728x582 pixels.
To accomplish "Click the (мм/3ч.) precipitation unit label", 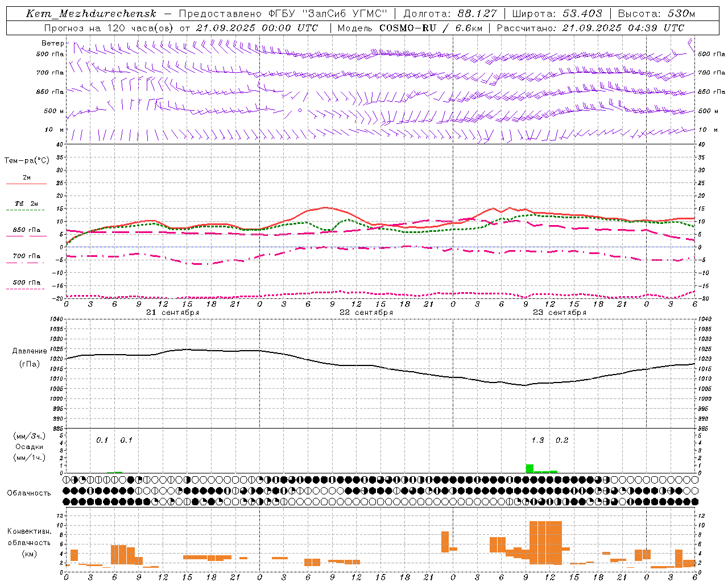I will [x=30, y=436].
